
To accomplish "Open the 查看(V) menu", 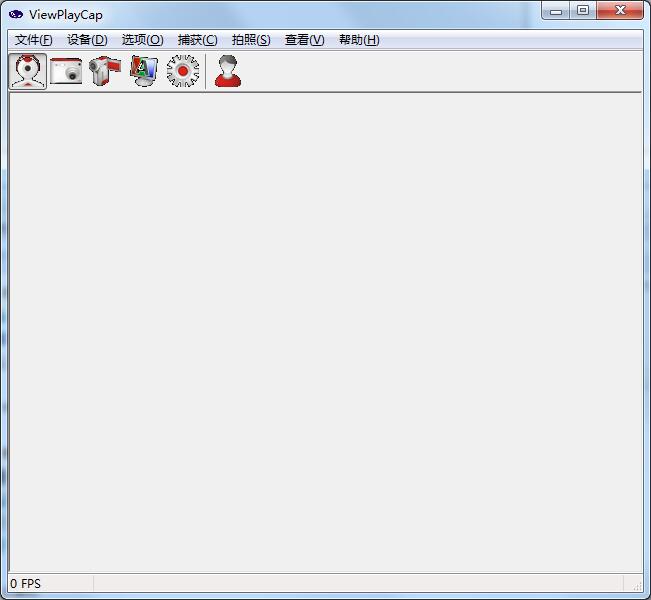I will pyautogui.click(x=304, y=40).
